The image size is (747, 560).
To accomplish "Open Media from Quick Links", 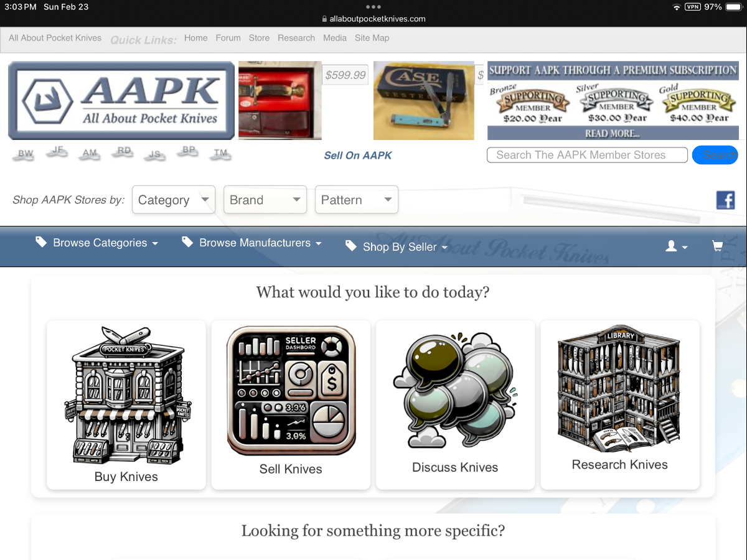I will pos(335,38).
